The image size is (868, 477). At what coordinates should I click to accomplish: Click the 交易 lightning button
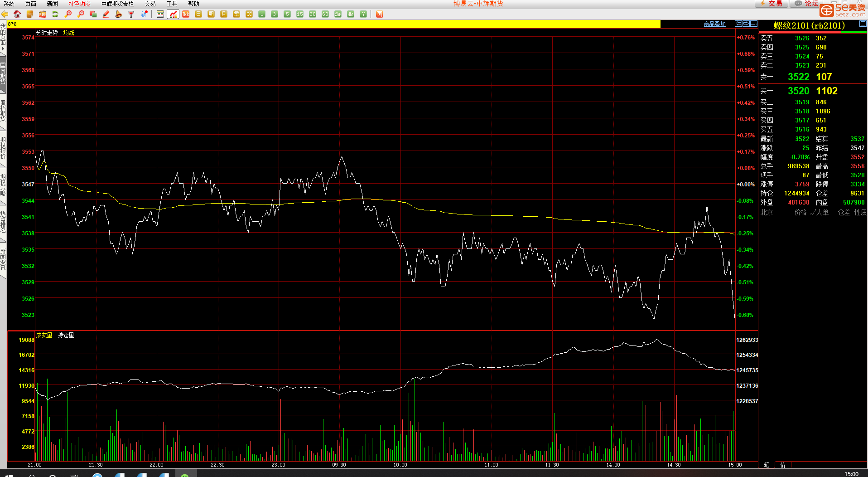click(x=772, y=4)
